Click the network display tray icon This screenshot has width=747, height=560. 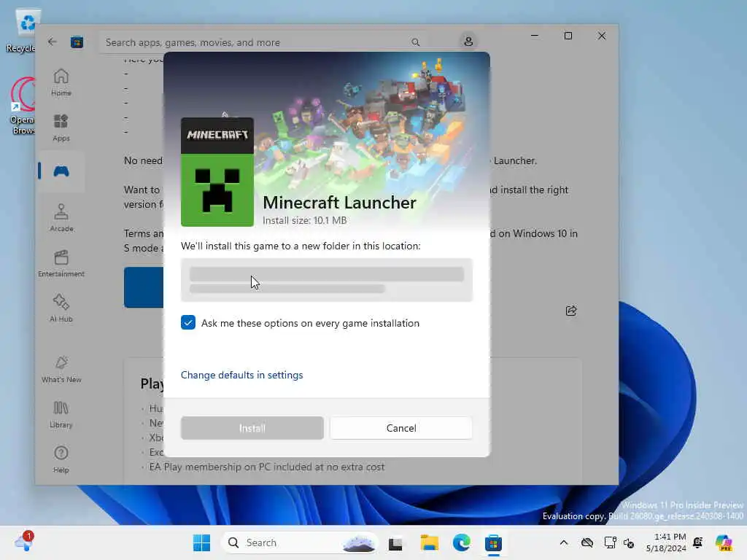coord(610,542)
